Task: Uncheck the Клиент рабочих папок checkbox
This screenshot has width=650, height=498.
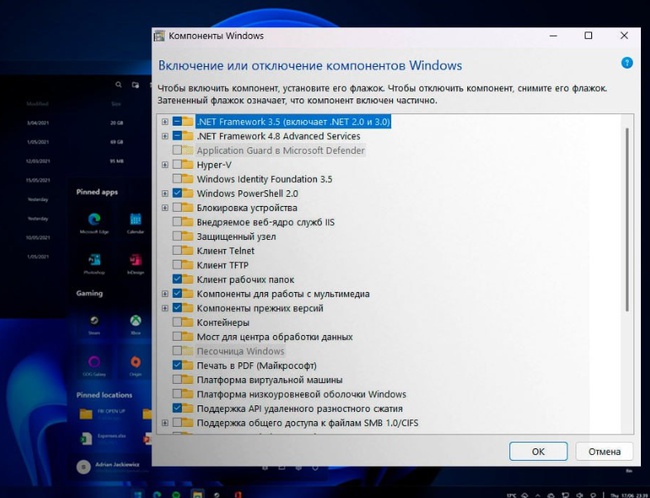Action: coord(177,279)
